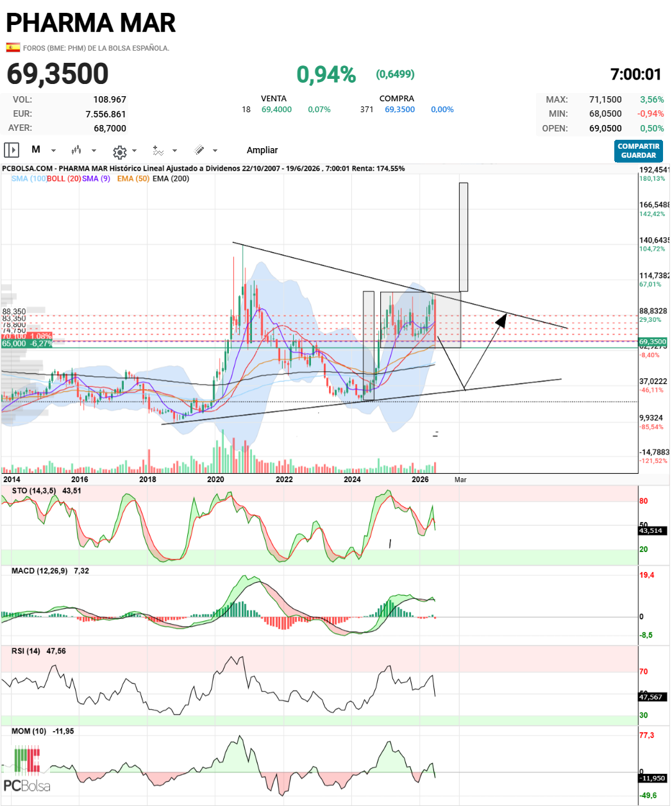Click the 7:00:01 time display
The image size is (672, 806).
pos(635,74)
